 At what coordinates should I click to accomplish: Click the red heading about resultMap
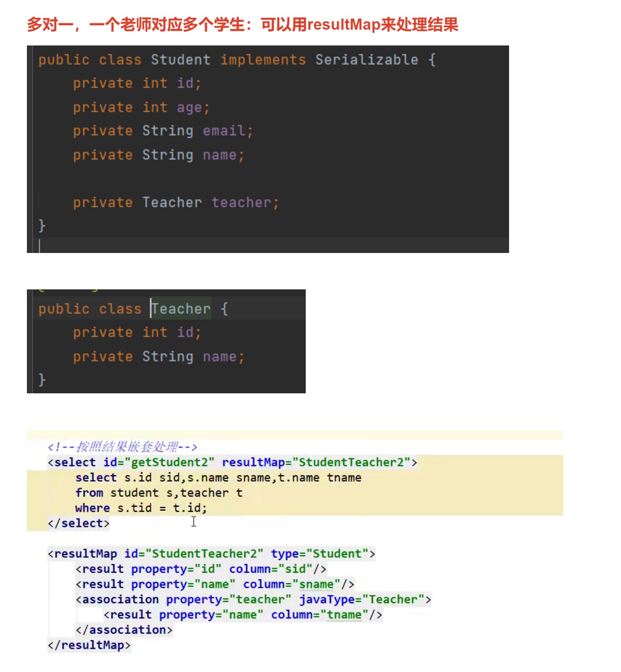(242, 25)
